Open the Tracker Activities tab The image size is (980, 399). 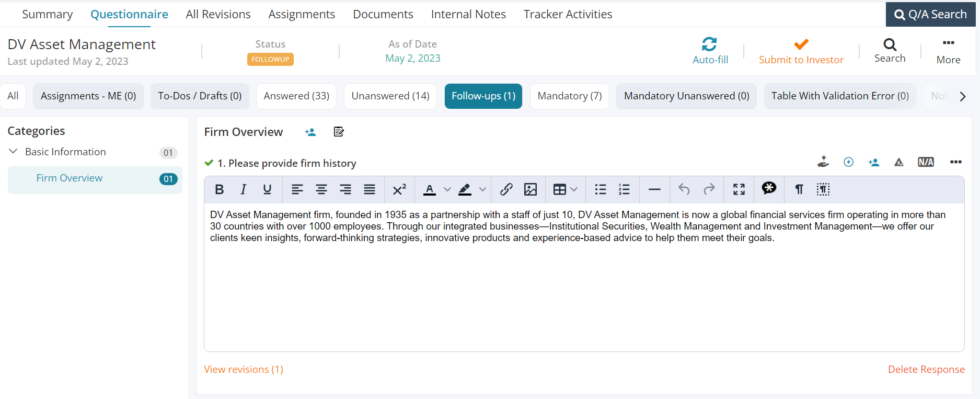[x=568, y=14]
